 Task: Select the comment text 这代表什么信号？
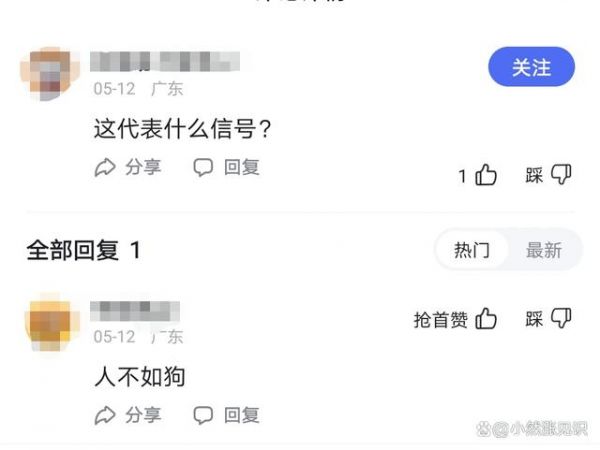tap(183, 128)
